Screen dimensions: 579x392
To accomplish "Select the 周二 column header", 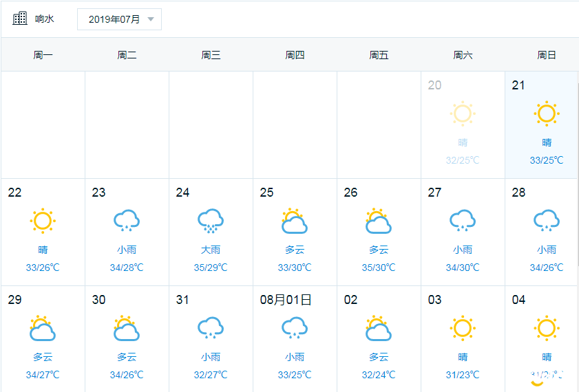I will click(x=127, y=55).
